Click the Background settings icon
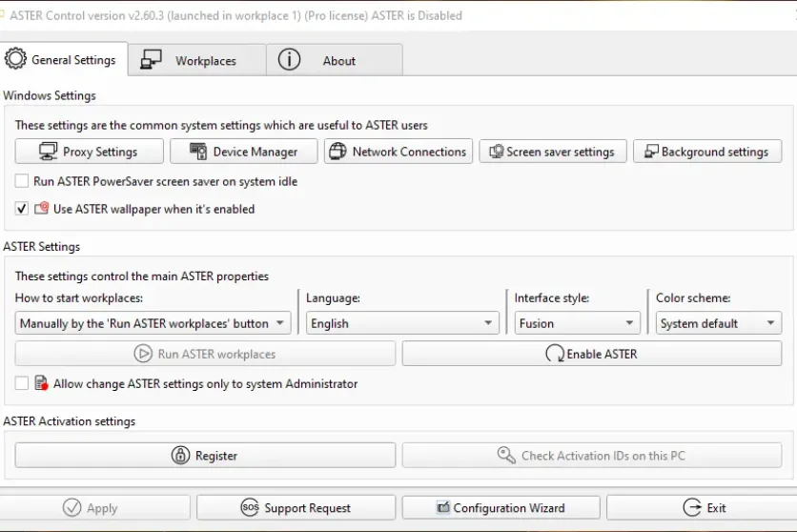 click(x=651, y=152)
